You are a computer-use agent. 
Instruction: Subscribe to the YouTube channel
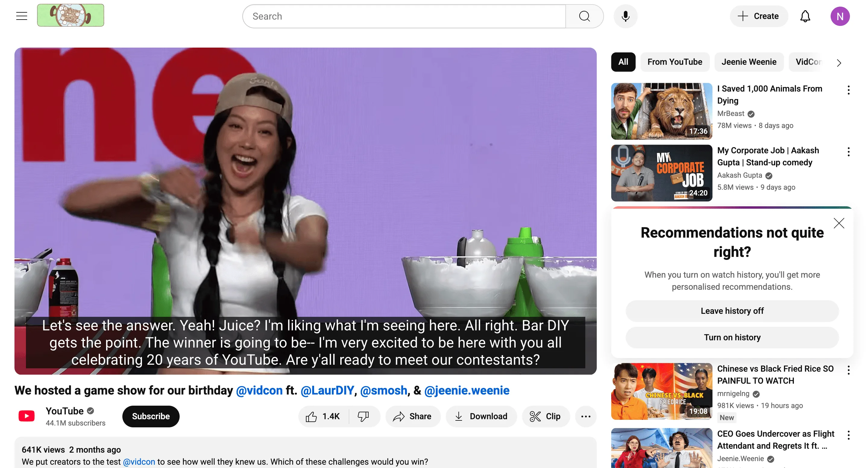(151, 416)
